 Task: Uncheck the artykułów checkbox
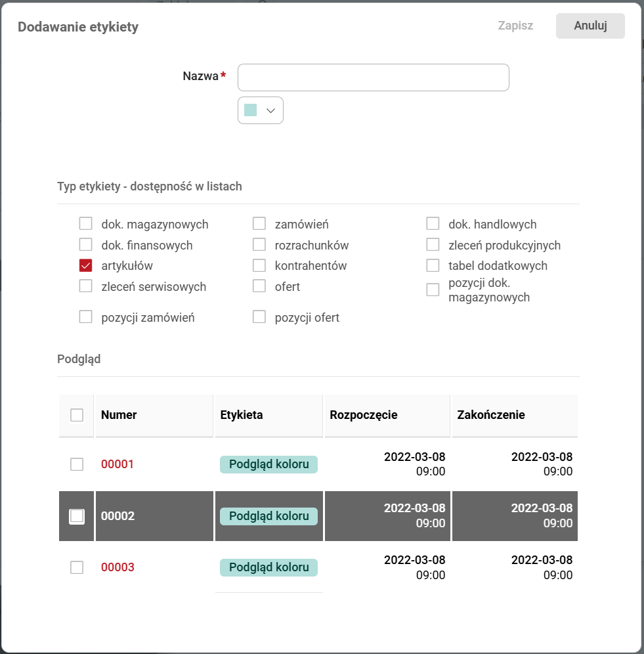point(85,266)
